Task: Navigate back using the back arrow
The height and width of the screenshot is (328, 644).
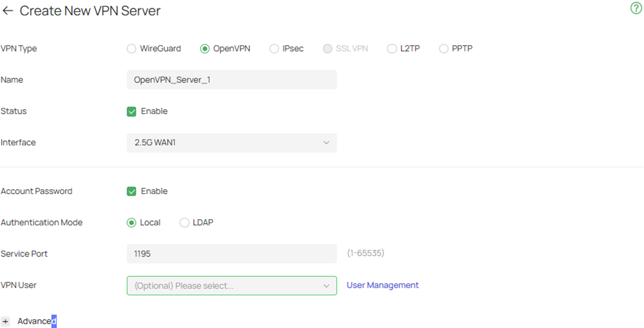Action: pos(8,10)
